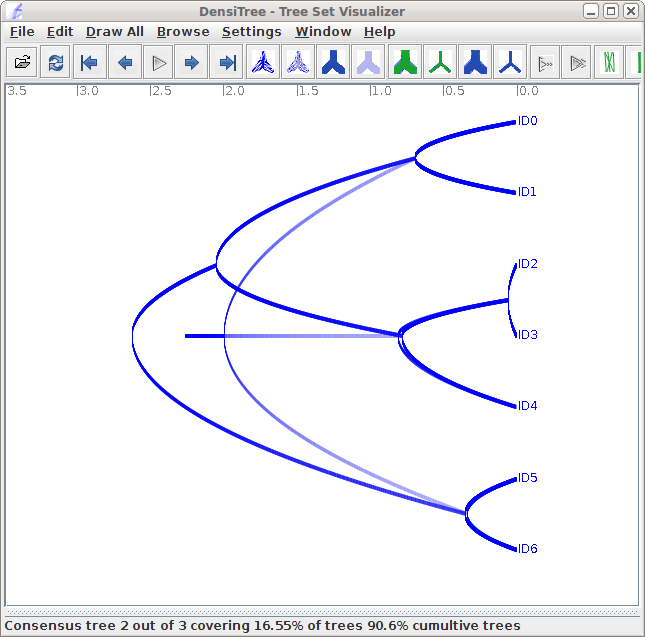Go to previous tree with left arrow
The height and width of the screenshot is (637, 645).
pos(124,63)
